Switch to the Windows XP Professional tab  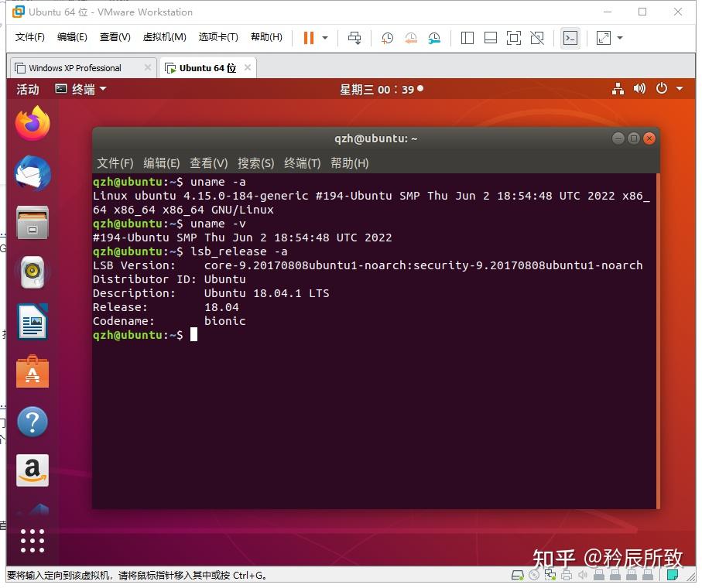tap(74, 67)
